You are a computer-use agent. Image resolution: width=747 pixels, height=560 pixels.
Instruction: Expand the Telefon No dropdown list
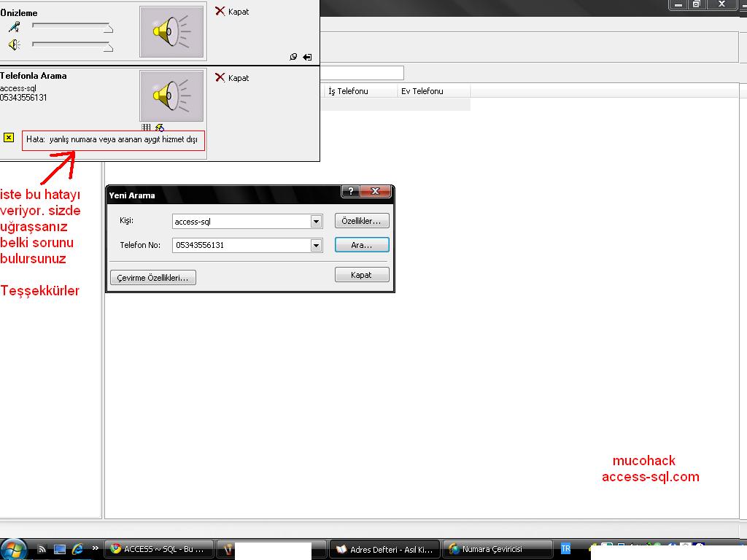(316, 246)
